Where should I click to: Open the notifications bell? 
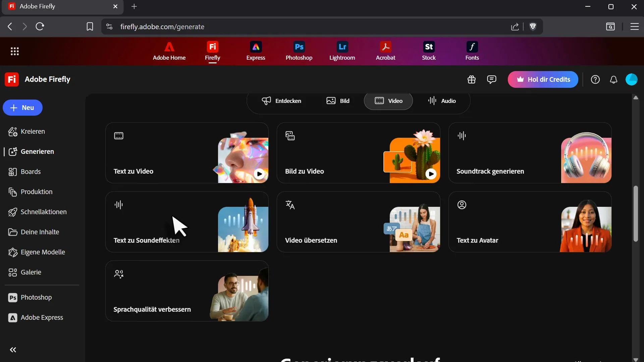pyautogui.click(x=613, y=79)
